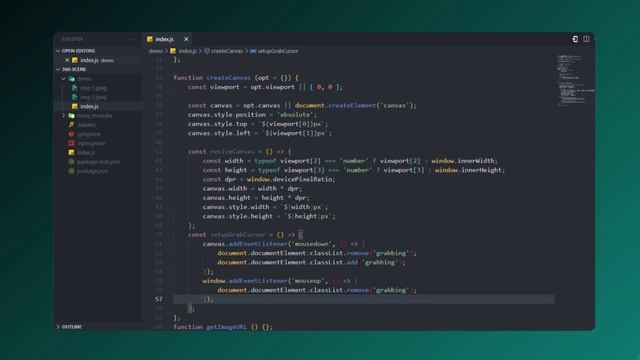The width and height of the screenshot is (640, 360).
Task: Click the demo folder icon
Action: [x=72, y=78]
